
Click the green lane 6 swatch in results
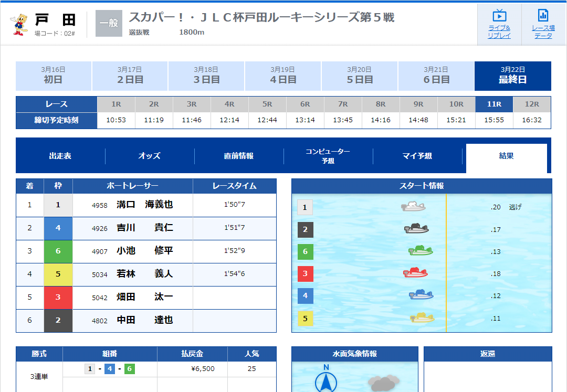pos(58,251)
